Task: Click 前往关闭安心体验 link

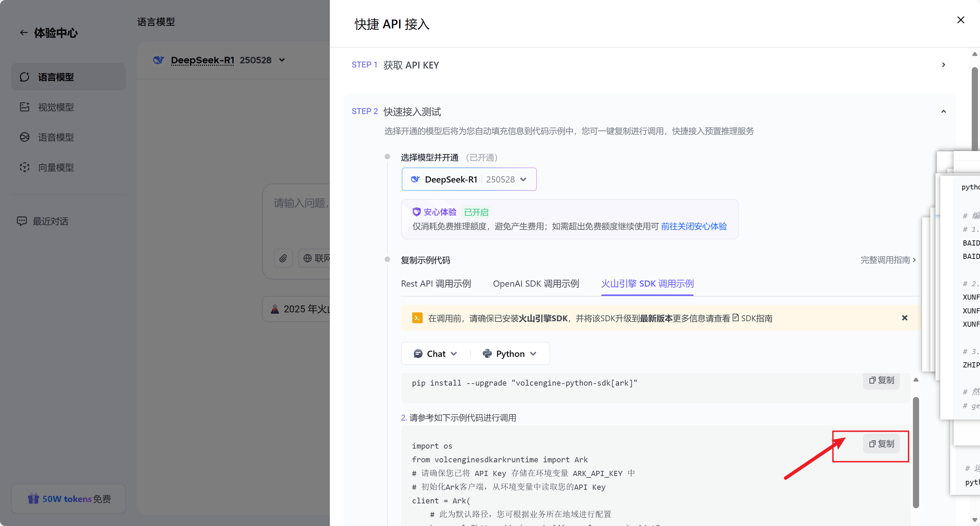Action: click(694, 226)
